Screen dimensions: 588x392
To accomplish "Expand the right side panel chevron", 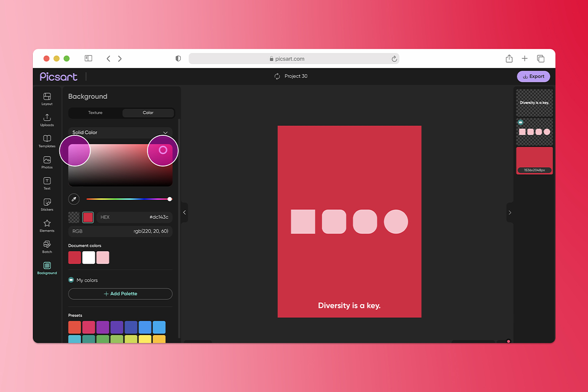I will [x=510, y=213].
